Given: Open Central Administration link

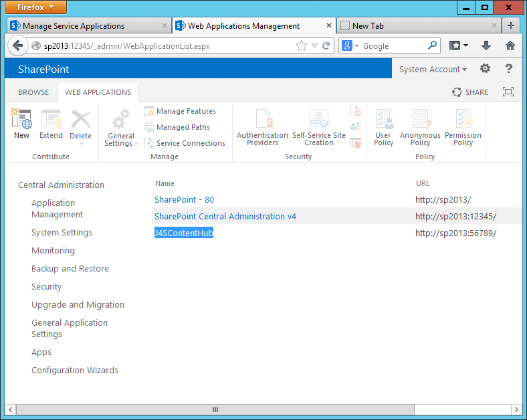Looking at the screenshot, I should tap(61, 185).
